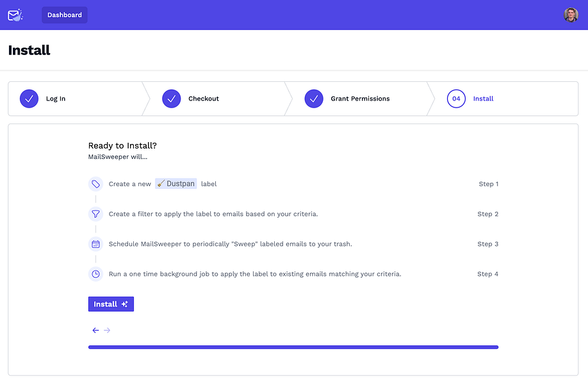Viewport: 588px width, 384px height.
Task: Click the Log In step checkmark
Action: pyautogui.click(x=29, y=99)
